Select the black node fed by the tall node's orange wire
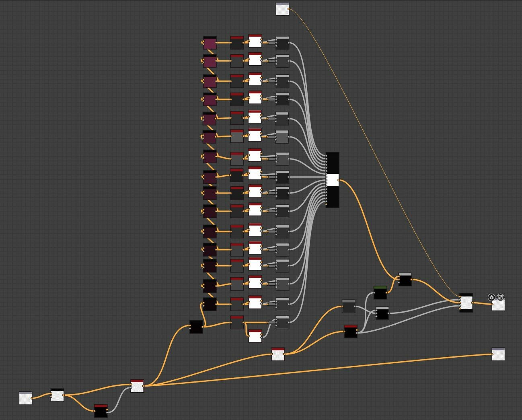This screenshot has height=420, width=522. 405,280
